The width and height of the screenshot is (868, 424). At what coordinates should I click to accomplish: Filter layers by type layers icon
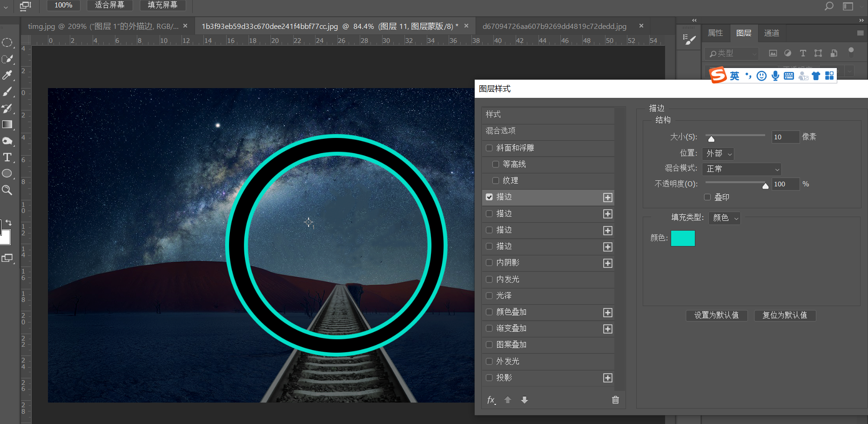click(803, 53)
